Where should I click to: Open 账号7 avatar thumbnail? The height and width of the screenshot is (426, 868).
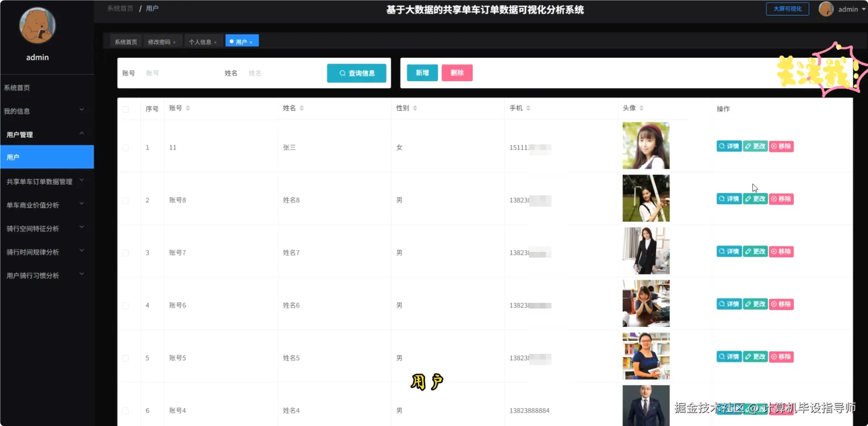(646, 251)
